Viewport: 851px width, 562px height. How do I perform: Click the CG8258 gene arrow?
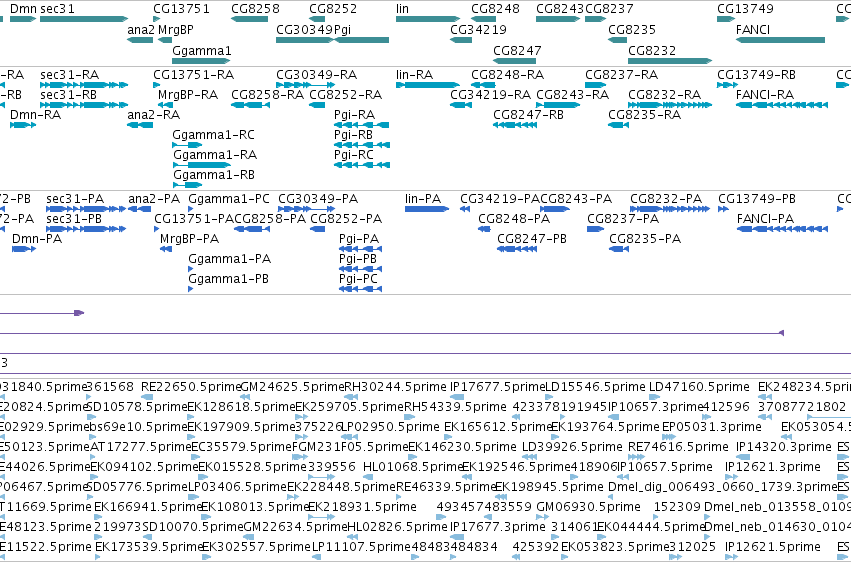pos(250,19)
